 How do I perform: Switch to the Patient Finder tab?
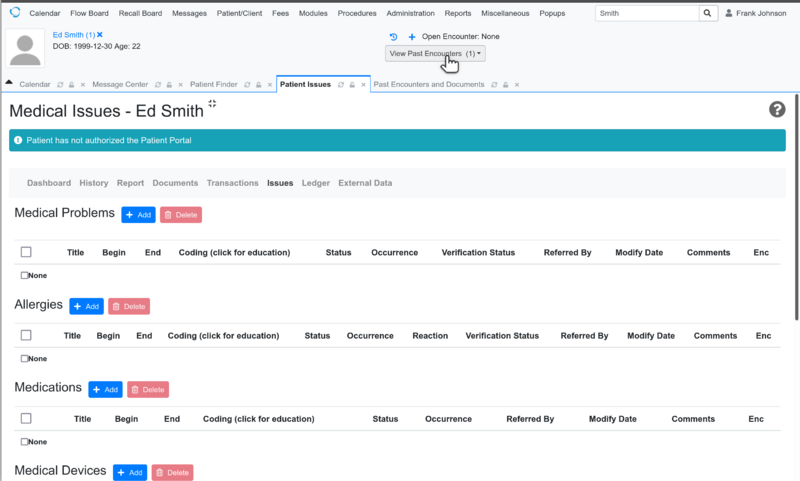pos(214,85)
